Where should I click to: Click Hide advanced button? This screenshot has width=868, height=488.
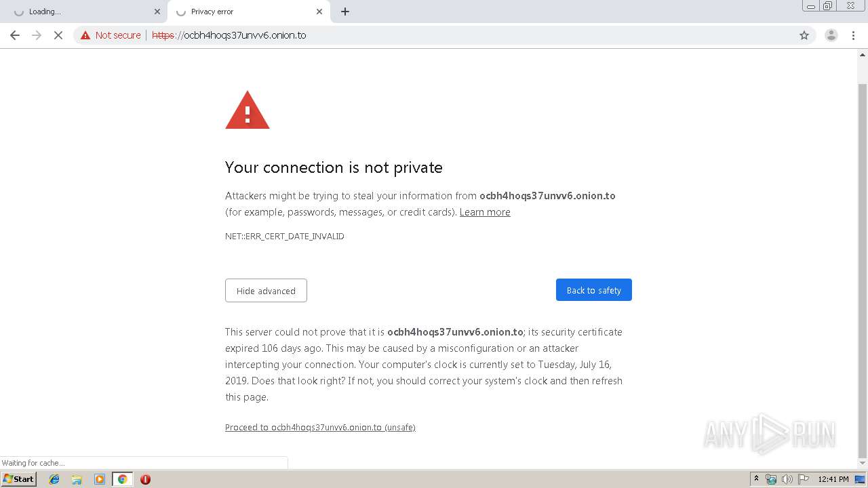266,291
